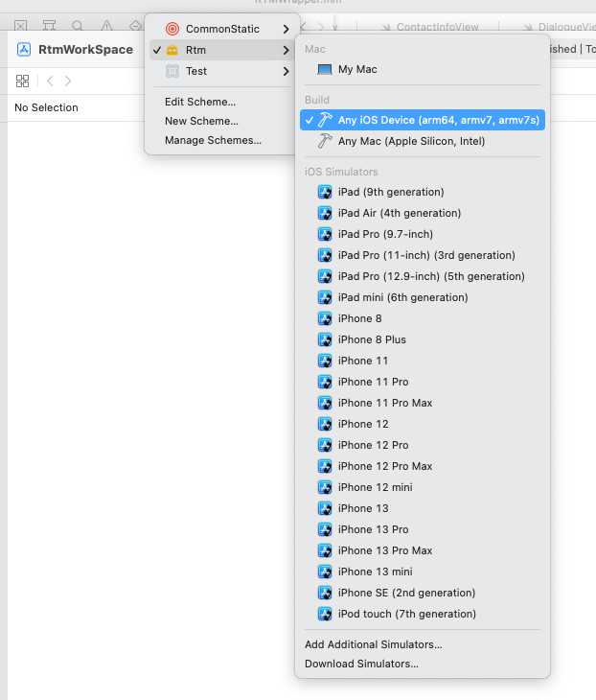This screenshot has height=700, width=596.
Task: Select Any Mac (Apple Silicon, Intel)
Action: 422,141
